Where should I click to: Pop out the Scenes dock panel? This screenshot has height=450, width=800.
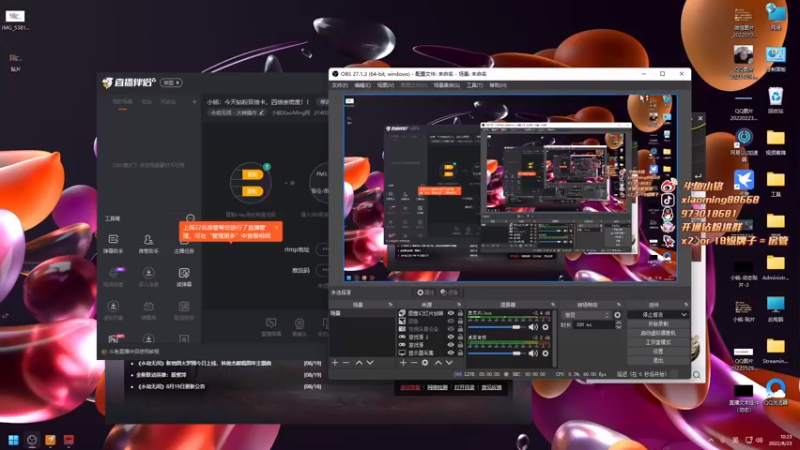[390, 305]
